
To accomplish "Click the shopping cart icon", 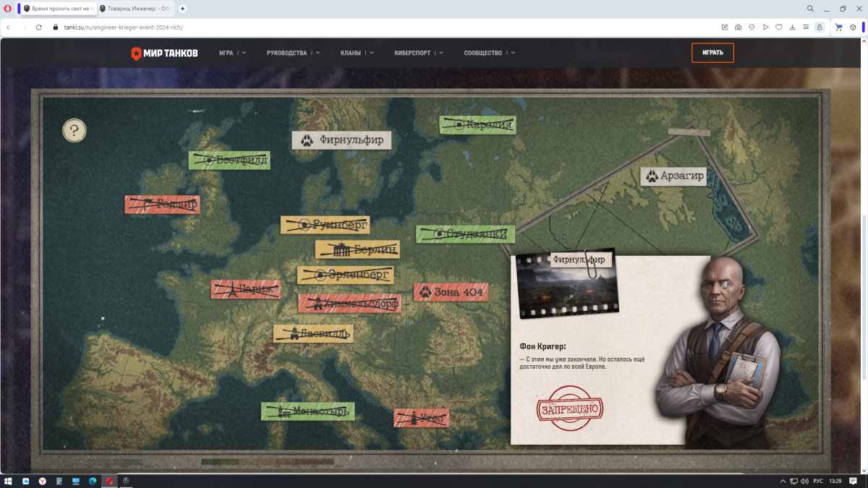I will click(839, 27).
